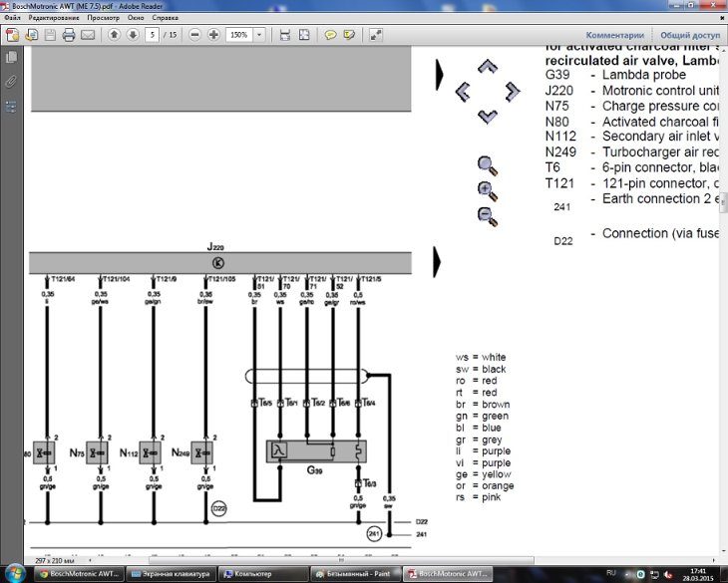Screen dimensions: 728x583
Task: Click upper black triangle page marker
Action: 439,75
